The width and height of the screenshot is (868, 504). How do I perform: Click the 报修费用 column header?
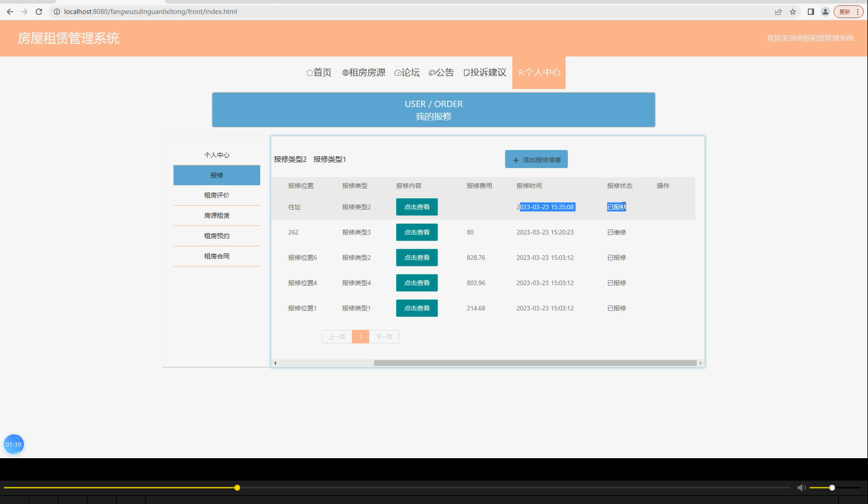pyautogui.click(x=479, y=186)
